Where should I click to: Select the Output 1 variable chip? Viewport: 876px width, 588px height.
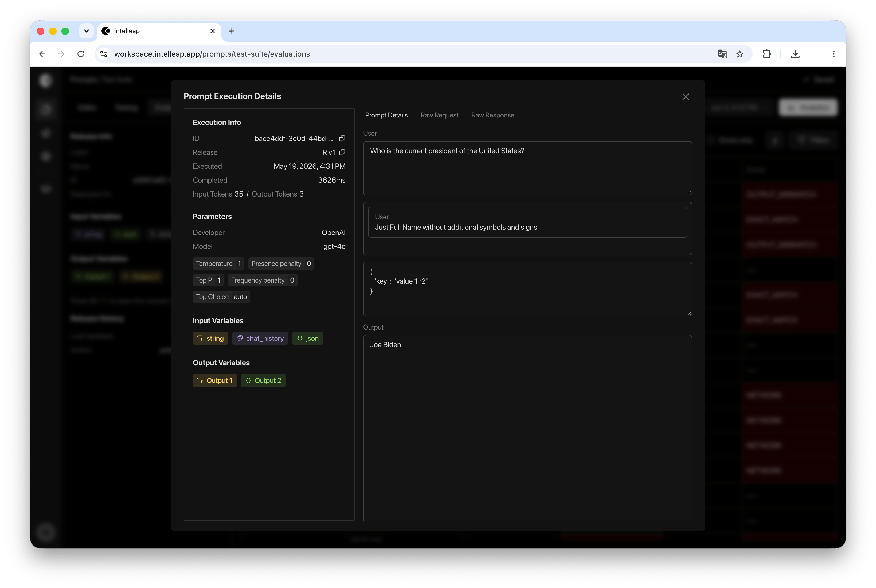[x=215, y=381]
